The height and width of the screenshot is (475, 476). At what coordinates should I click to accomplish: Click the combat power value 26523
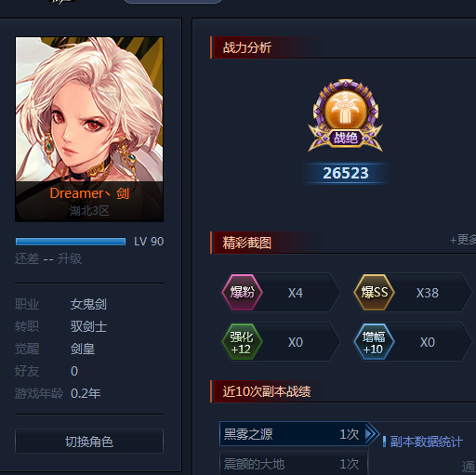coord(346,173)
